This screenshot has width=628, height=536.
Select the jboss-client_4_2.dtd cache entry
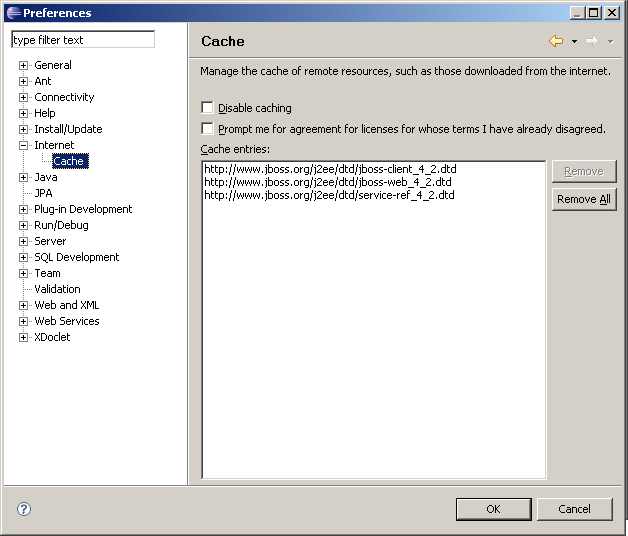(330, 169)
